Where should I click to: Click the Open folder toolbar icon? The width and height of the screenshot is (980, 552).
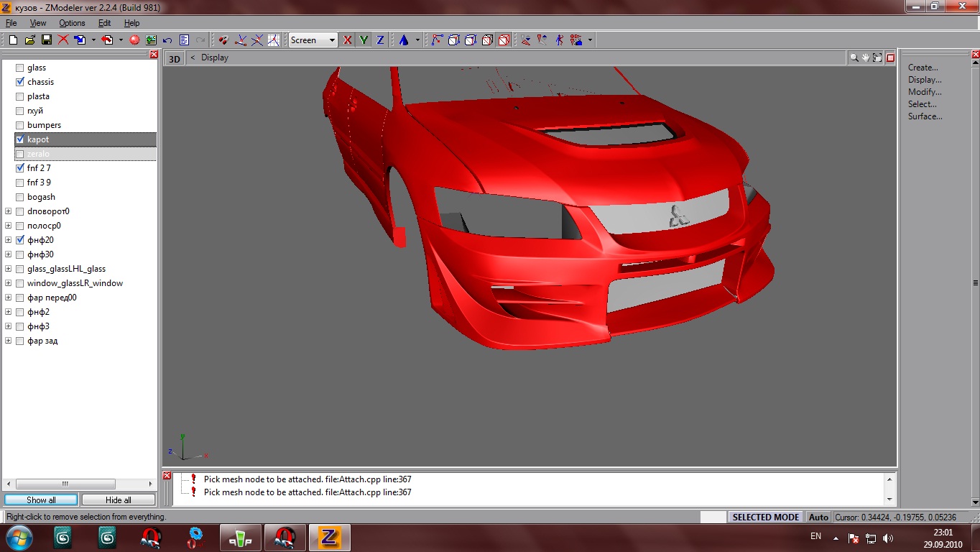click(x=29, y=40)
